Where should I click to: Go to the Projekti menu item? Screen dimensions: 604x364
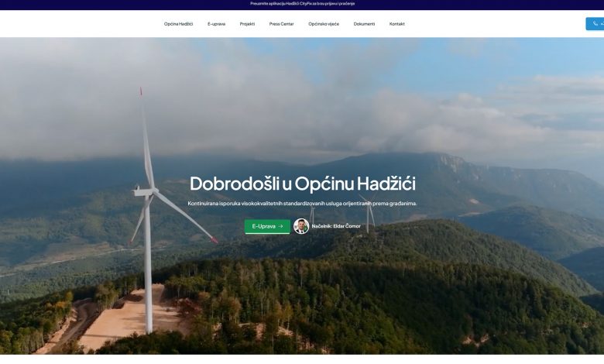247,24
